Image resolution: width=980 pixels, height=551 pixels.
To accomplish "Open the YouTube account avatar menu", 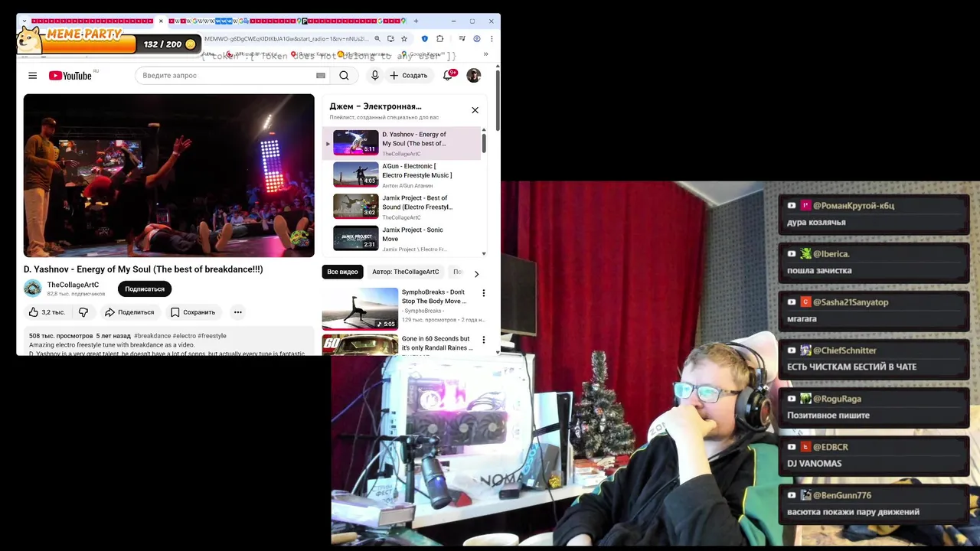I will click(473, 75).
